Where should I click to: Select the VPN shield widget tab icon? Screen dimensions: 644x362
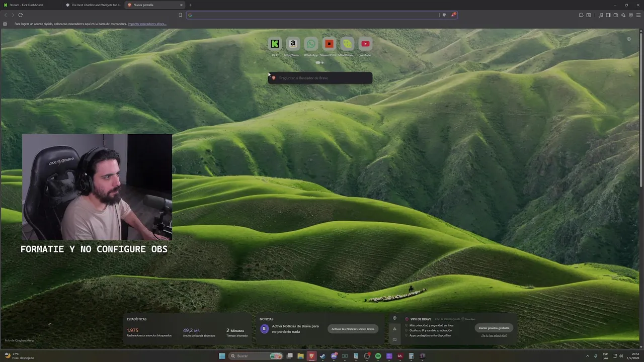[394, 318]
